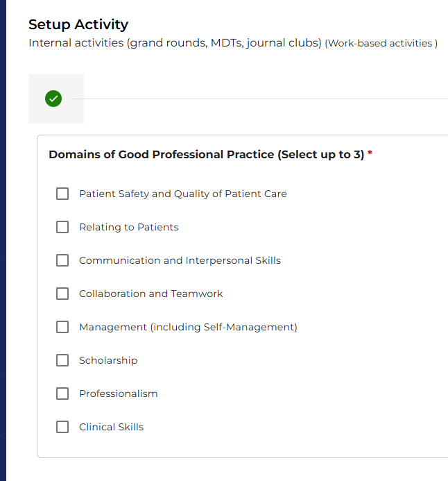Click the '(Work-based activities)' subtitle text
This screenshot has width=448, height=481.
pyautogui.click(x=381, y=44)
